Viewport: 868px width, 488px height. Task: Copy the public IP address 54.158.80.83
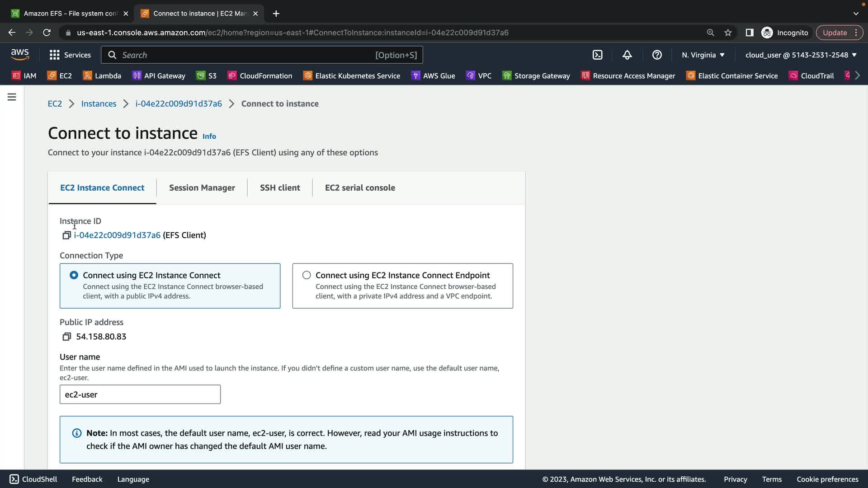coord(66,337)
